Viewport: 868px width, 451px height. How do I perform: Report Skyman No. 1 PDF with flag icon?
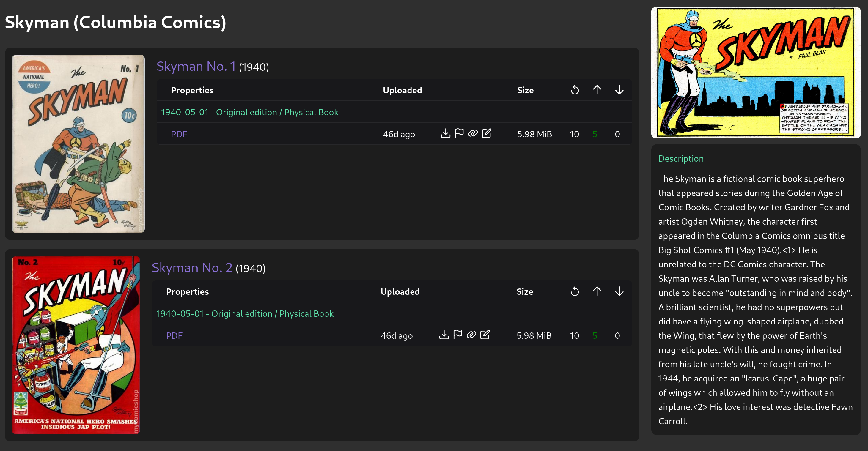pos(459,133)
